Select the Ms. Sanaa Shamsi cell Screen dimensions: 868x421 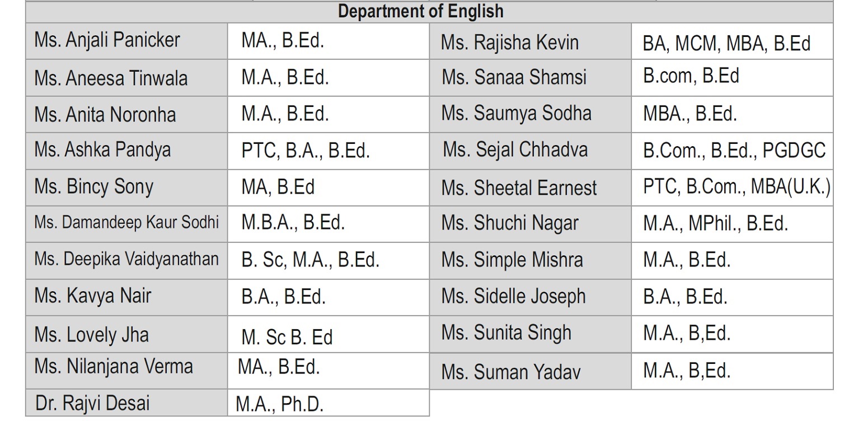tap(531, 78)
